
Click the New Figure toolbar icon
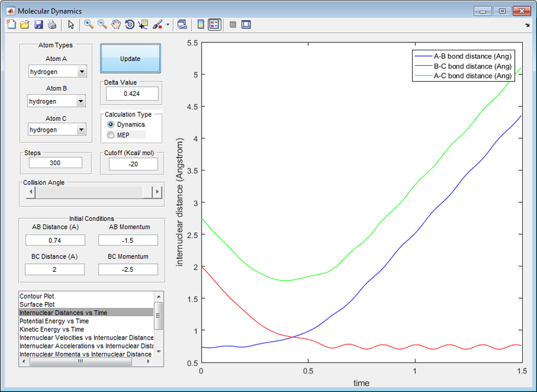click(x=11, y=25)
